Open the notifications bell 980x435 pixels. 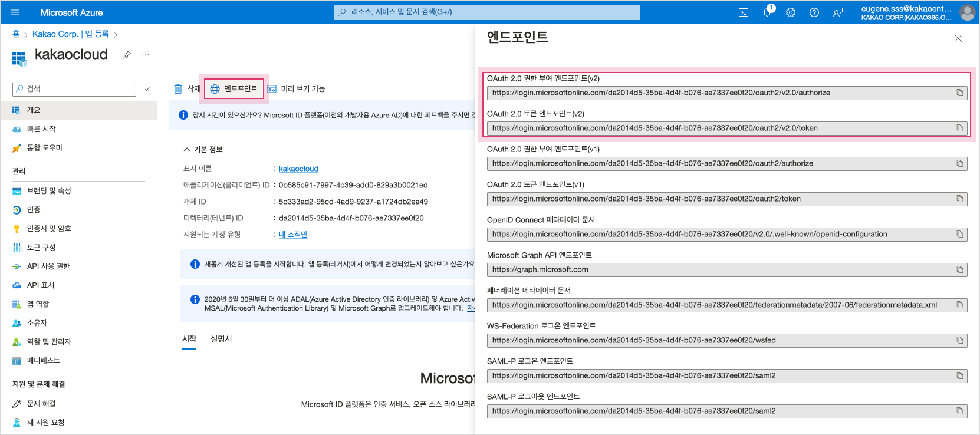[x=767, y=12]
